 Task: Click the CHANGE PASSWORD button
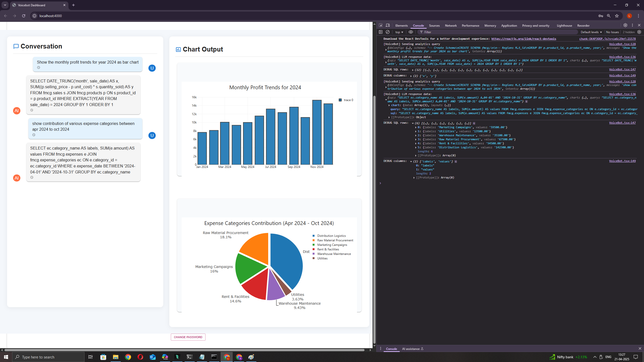coord(188,337)
